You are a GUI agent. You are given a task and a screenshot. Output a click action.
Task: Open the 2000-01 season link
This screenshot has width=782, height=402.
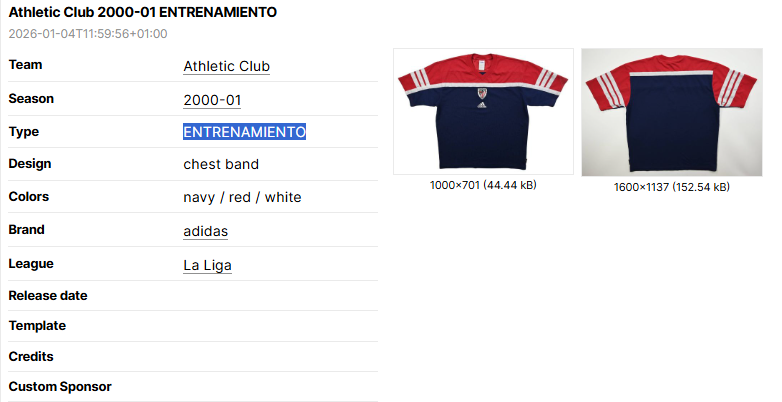(212, 100)
